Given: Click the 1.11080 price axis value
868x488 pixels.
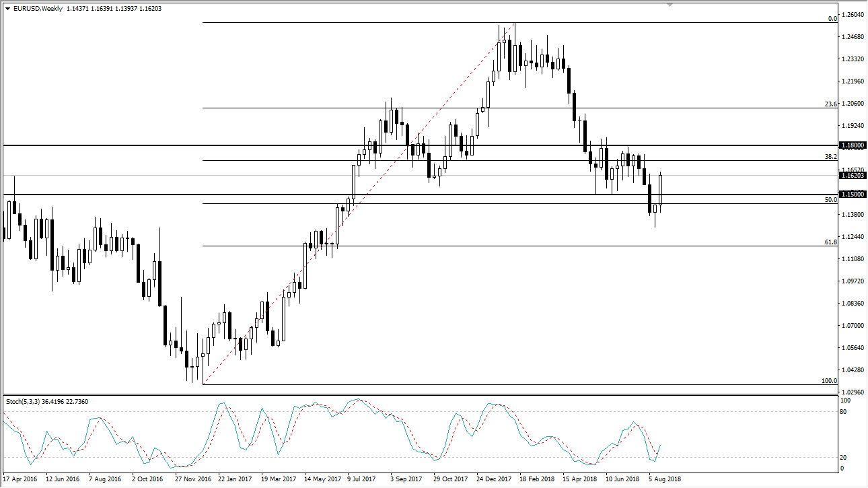Looking at the screenshot, I should click(x=853, y=259).
